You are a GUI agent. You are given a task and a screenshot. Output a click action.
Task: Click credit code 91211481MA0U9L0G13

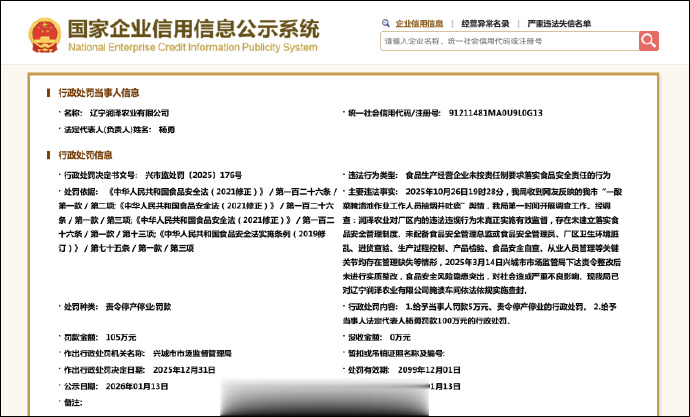[495, 113]
